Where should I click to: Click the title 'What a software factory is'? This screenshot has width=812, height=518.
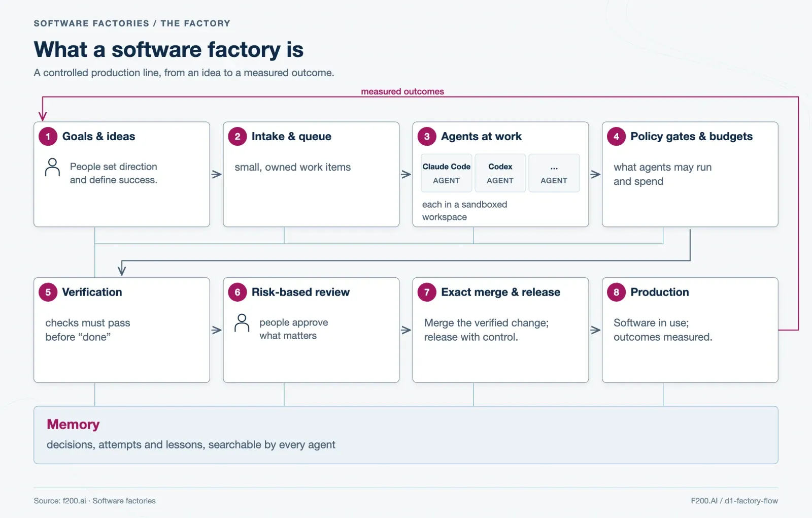click(x=168, y=50)
